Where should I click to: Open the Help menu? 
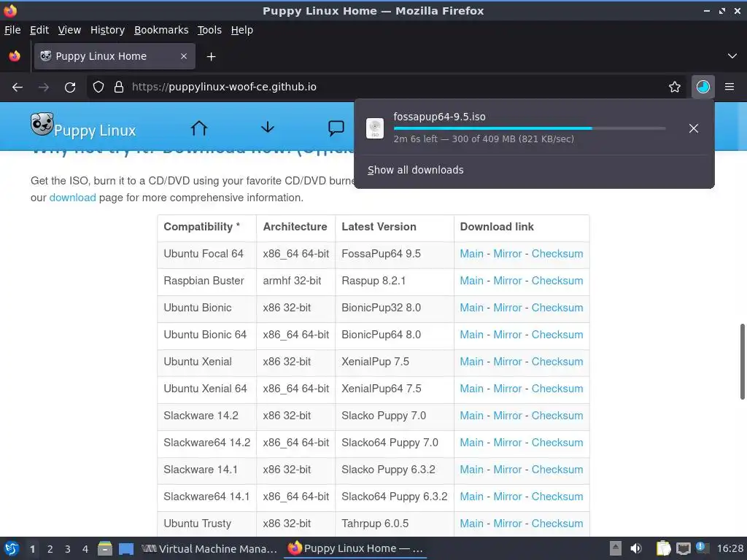pos(241,30)
